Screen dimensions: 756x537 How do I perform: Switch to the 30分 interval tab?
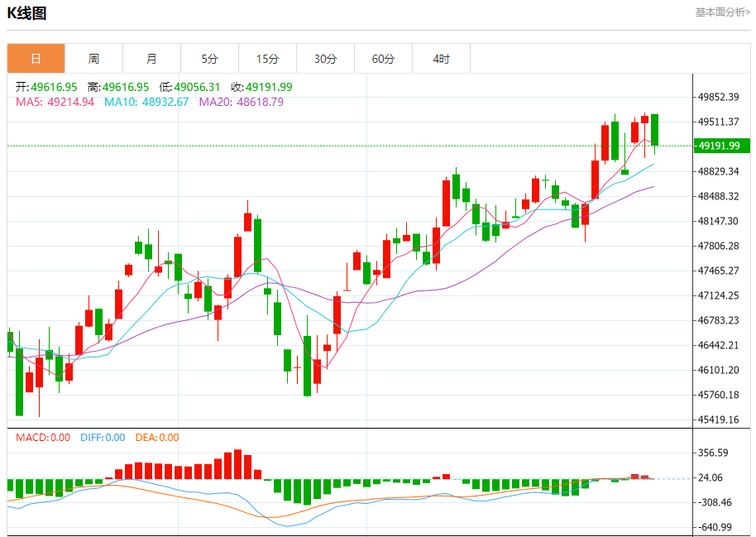pyautogui.click(x=325, y=59)
